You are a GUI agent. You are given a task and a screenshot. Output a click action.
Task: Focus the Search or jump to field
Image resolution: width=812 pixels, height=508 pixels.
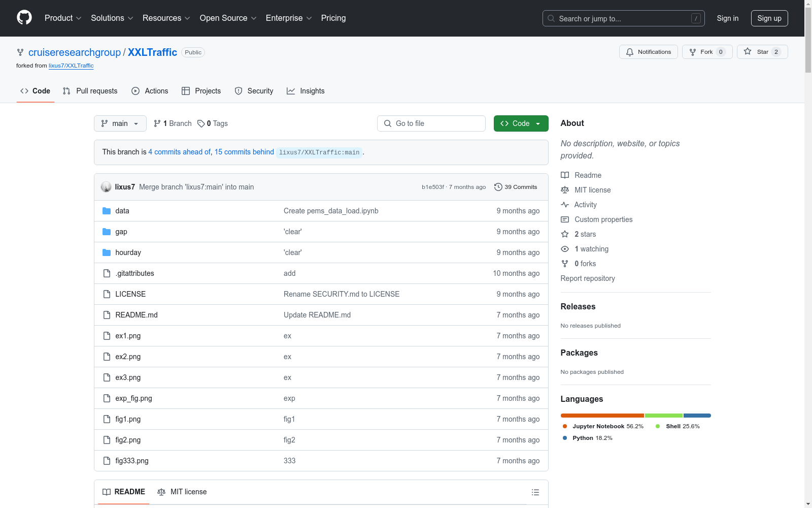click(624, 18)
